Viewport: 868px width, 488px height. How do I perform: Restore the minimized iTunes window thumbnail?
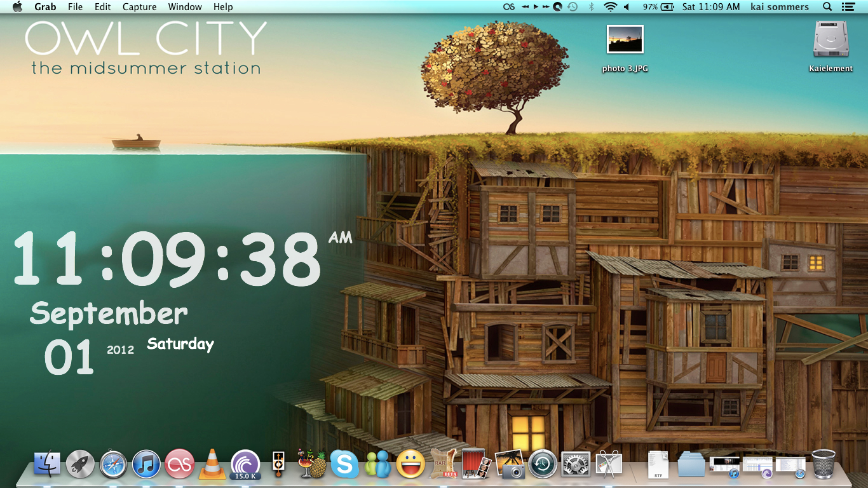point(724,467)
